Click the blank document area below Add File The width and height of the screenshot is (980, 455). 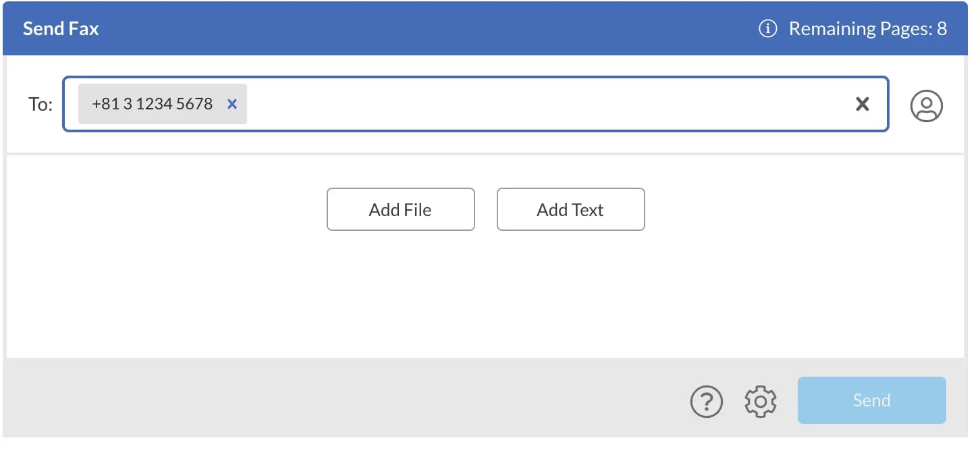(x=485, y=297)
